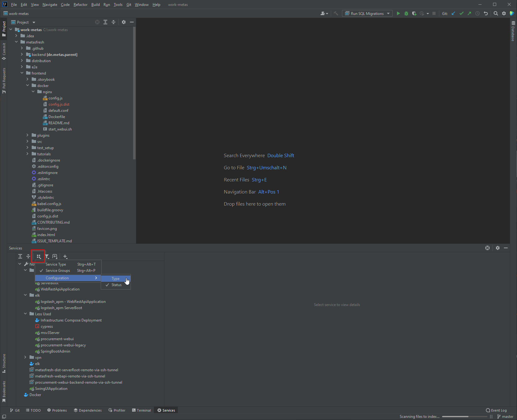Image resolution: width=517 pixels, height=420 pixels.
Task: Open the Refactor menu
Action: (x=80, y=5)
